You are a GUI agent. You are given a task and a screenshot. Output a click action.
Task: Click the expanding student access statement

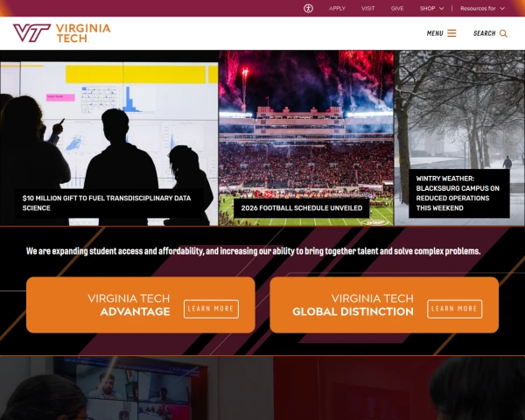tap(253, 251)
